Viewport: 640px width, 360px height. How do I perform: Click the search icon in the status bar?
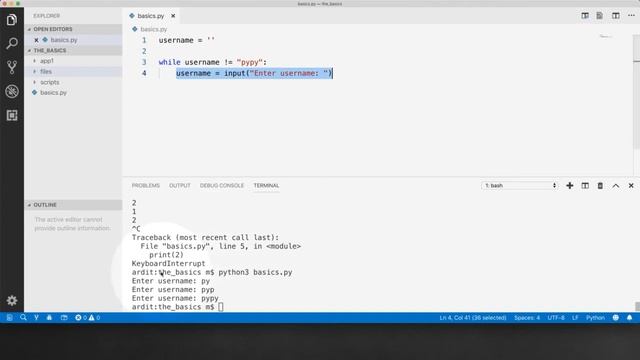coord(23,318)
